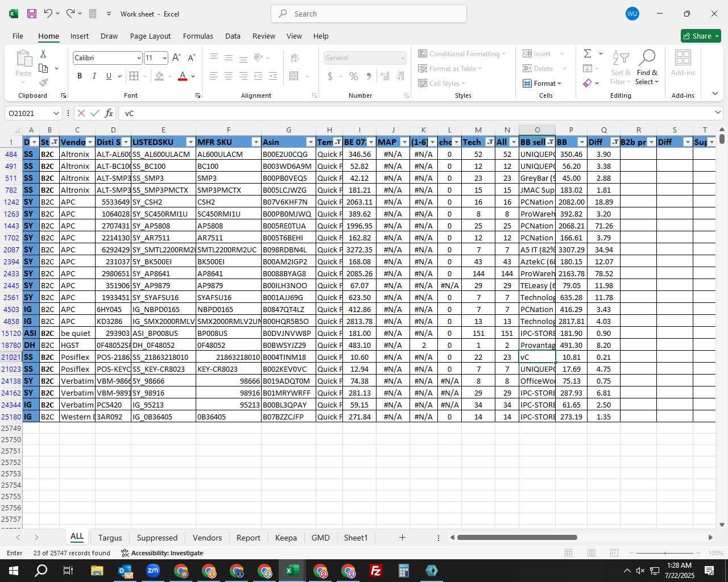Open the Insert ribbon tab

click(80, 36)
